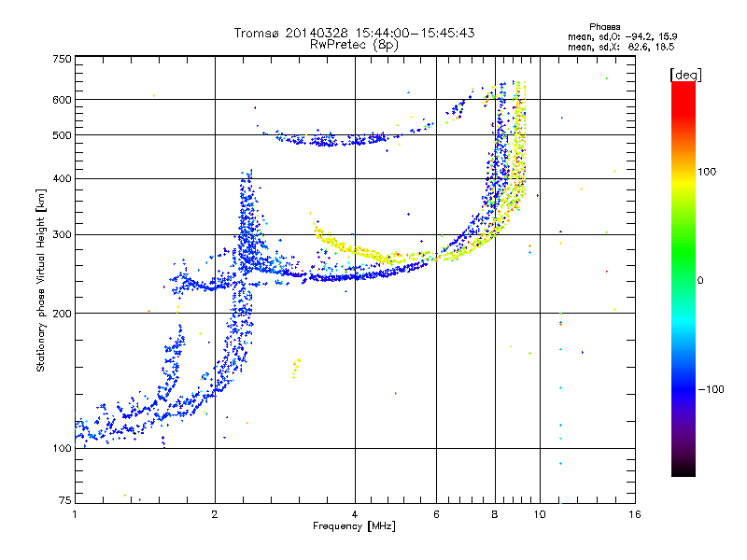The image size is (747, 560).
Task: Click the colorbar tick label '100'
Action: 707,172
